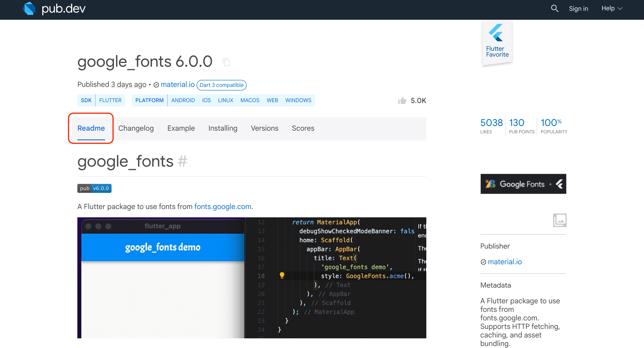Screen dimensions: 644x348
Task: Open the Google Fonts banner thumbnail
Action: click(x=523, y=184)
